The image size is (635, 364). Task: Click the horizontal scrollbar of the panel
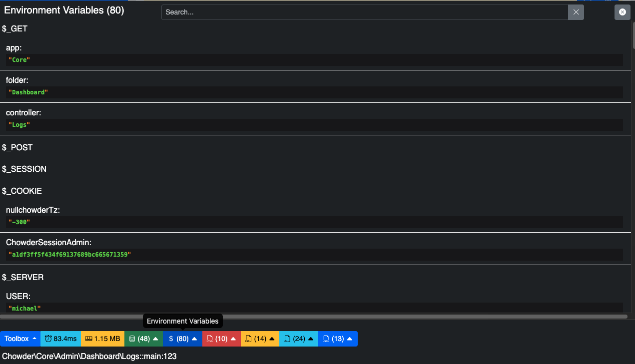point(314,316)
